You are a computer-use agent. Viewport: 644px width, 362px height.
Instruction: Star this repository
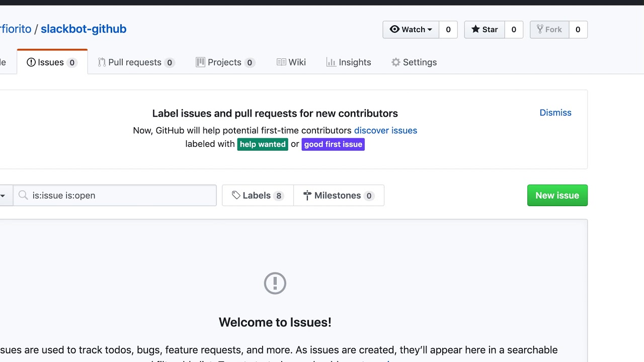tap(485, 30)
